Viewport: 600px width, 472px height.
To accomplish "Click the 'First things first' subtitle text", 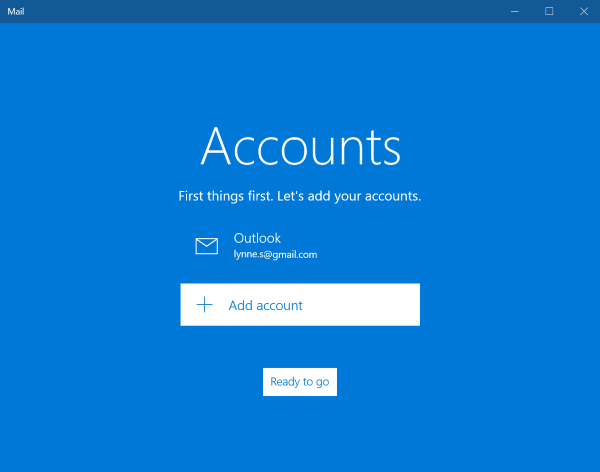I will point(300,196).
